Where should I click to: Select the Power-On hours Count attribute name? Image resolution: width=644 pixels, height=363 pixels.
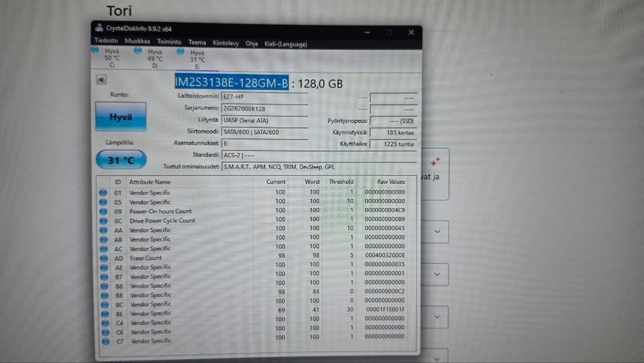[160, 211]
